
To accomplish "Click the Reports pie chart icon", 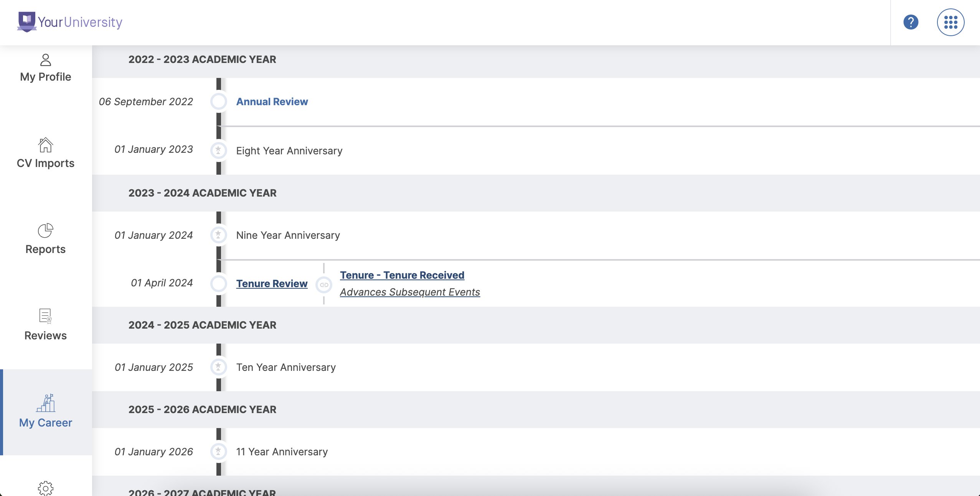I will (x=46, y=231).
